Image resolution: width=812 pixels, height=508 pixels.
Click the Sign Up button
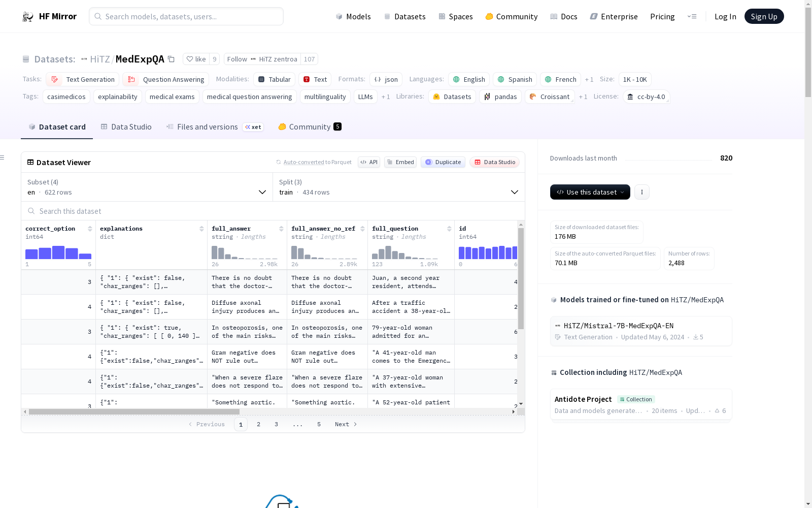click(764, 16)
